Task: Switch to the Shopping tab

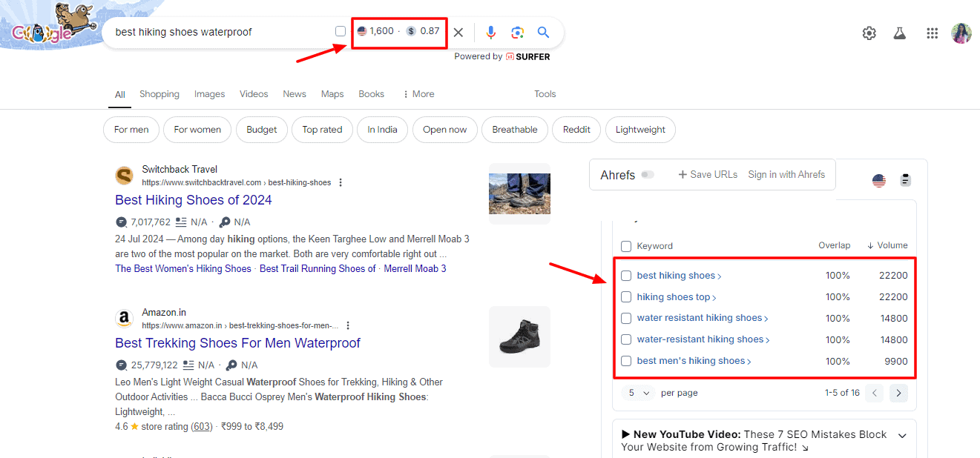Action: coord(160,94)
